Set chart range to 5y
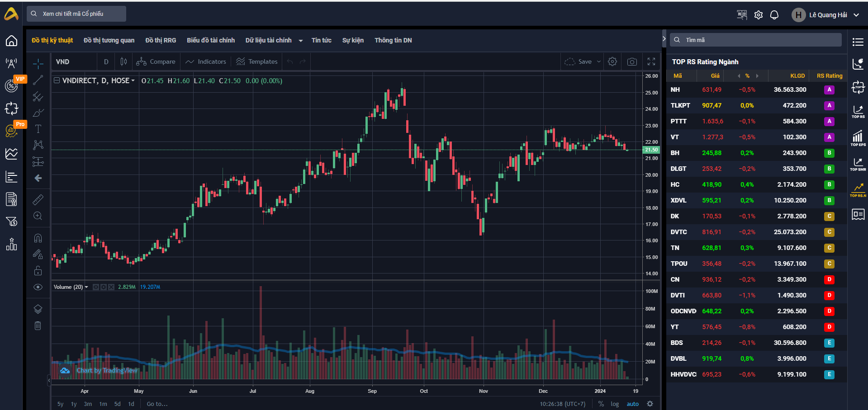This screenshot has width=868, height=410. [61, 404]
